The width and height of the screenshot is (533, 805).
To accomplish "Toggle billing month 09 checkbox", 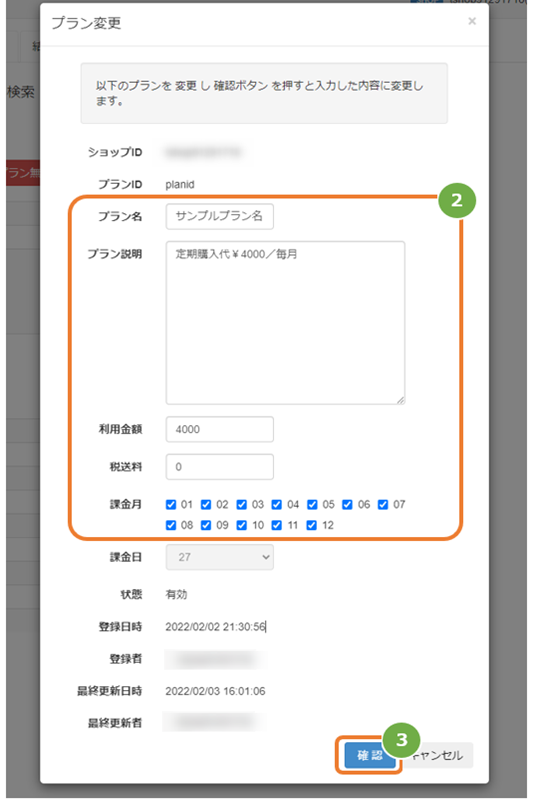I will pyautogui.click(x=206, y=525).
